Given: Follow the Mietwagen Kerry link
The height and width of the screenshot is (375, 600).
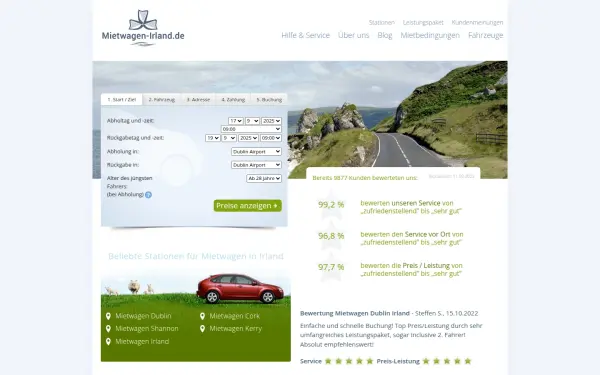Looking at the screenshot, I should tap(236, 329).
